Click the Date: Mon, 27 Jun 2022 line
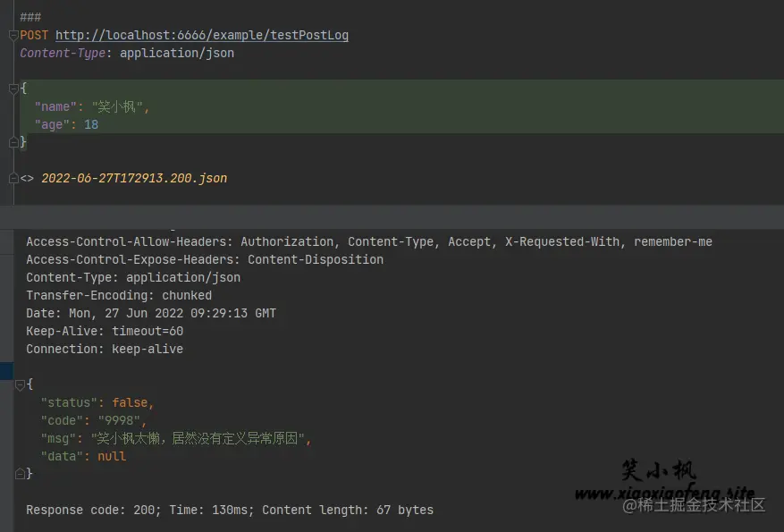 pos(151,314)
